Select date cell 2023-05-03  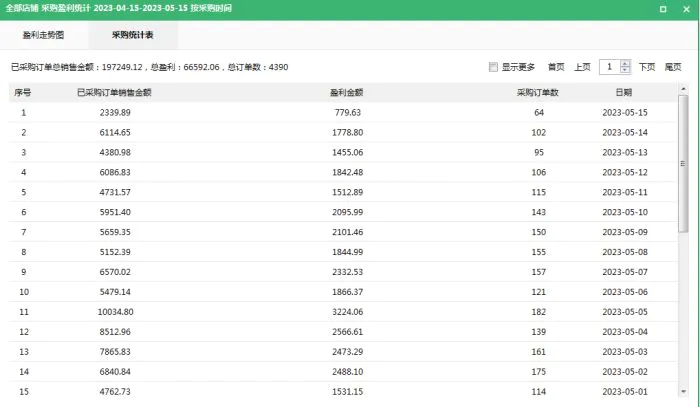(x=625, y=352)
